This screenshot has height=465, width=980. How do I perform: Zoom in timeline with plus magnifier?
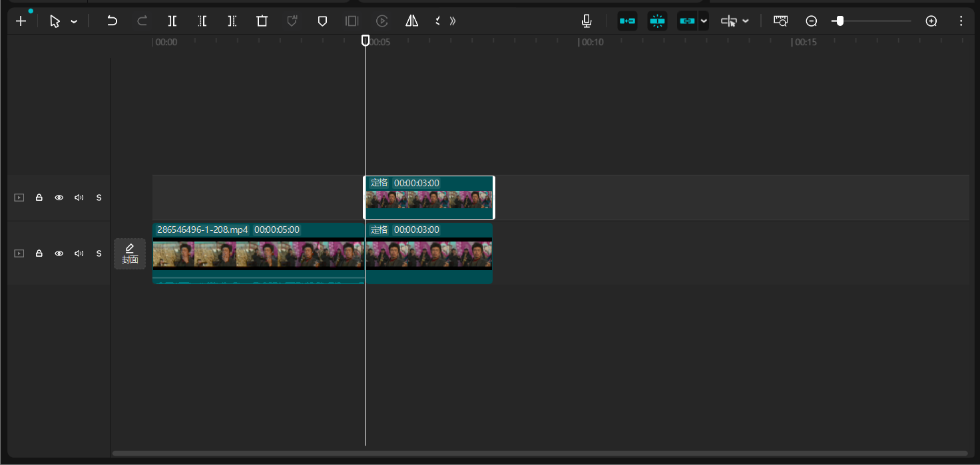tap(931, 21)
